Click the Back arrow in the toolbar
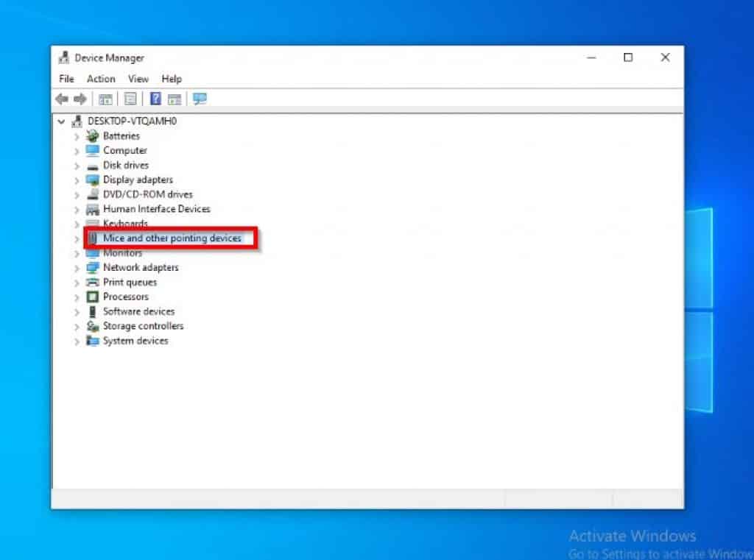754x560 pixels. tap(62, 99)
